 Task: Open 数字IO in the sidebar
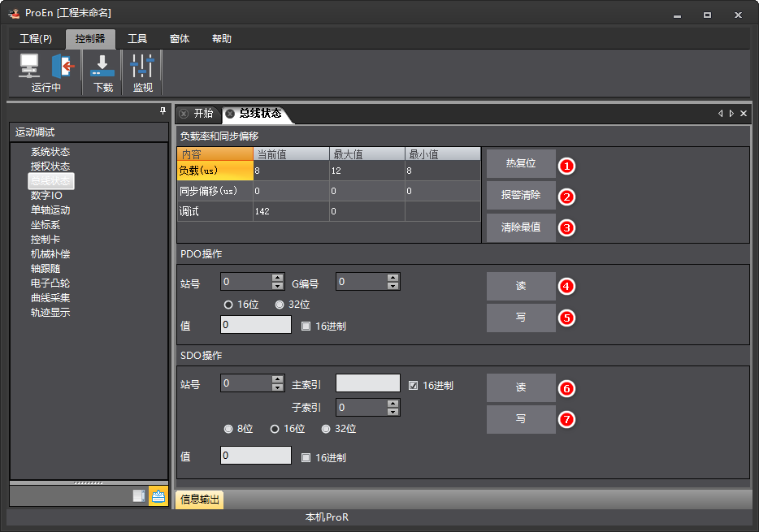46,196
